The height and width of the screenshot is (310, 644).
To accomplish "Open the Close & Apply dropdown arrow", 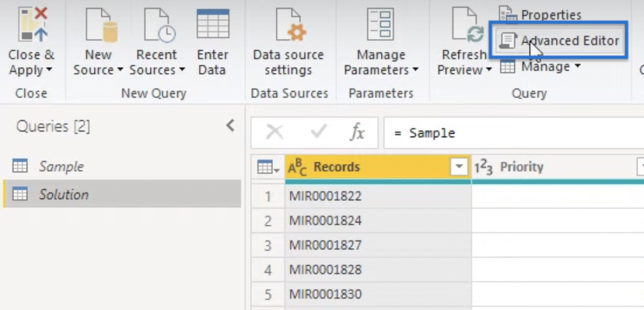I will point(49,70).
